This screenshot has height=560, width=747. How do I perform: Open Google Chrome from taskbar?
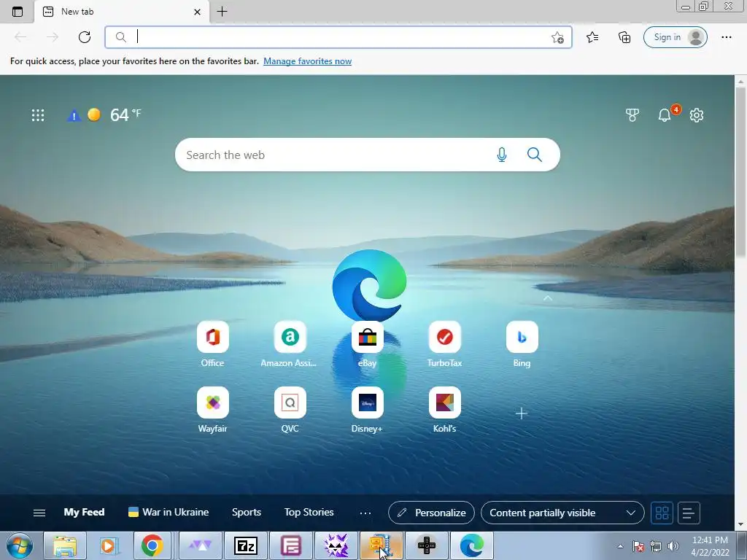pos(152,545)
